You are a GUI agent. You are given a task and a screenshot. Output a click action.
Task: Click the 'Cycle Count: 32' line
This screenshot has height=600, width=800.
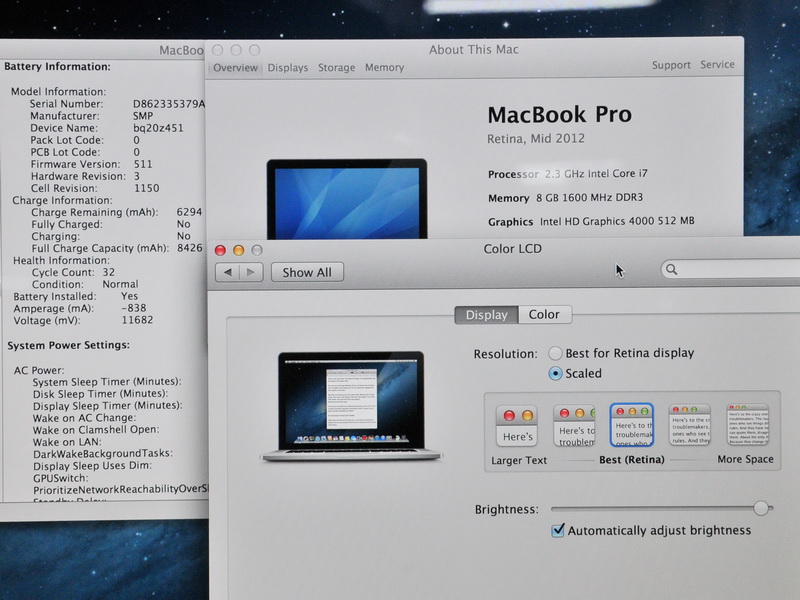pos(73,272)
